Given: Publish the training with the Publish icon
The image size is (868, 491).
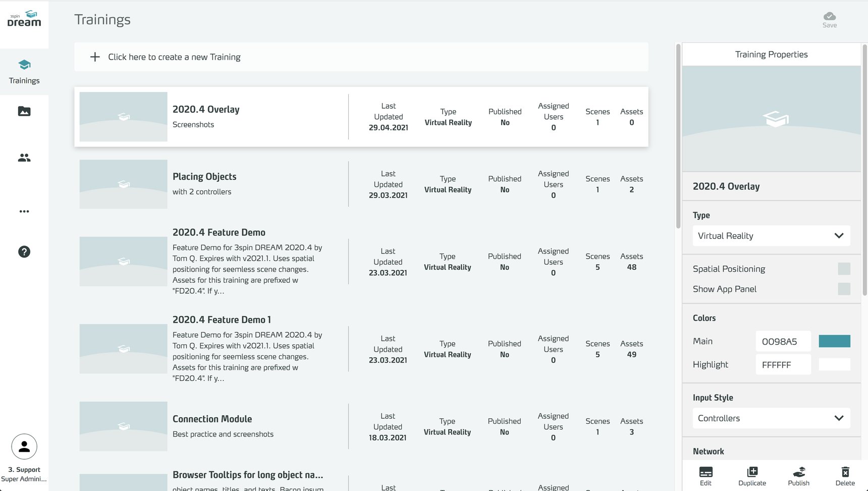Looking at the screenshot, I should 798,475.
